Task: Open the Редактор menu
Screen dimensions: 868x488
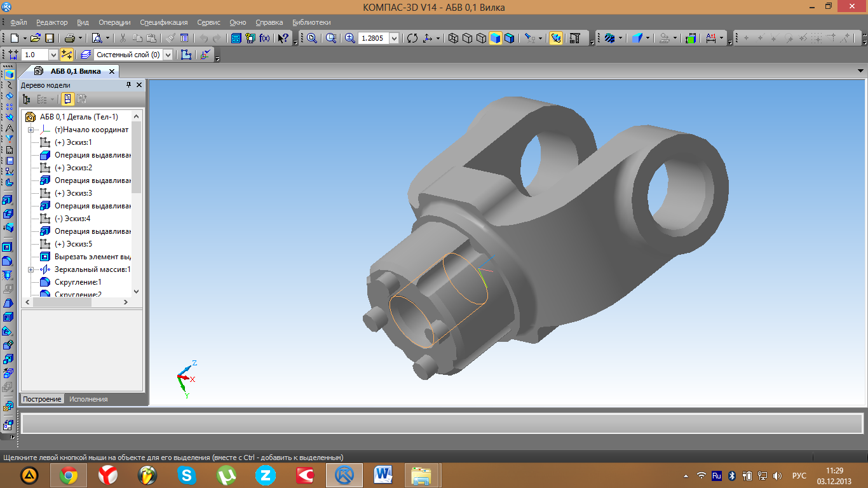Action: (52, 22)
